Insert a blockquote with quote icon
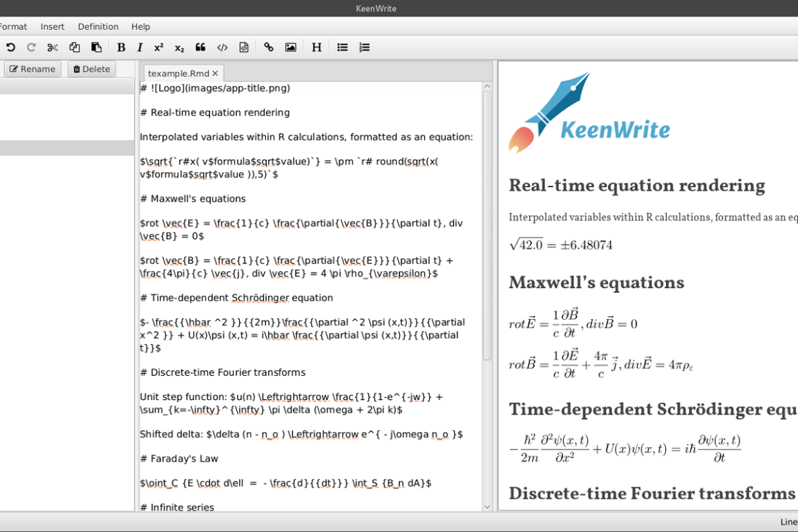This screenshot has width=798, height=532. [x=200, y=48]
